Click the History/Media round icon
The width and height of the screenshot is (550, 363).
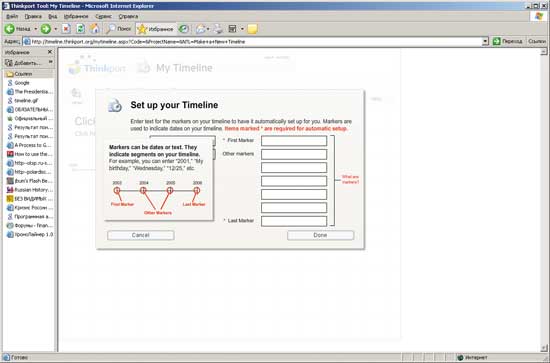[x=184, y=29]
